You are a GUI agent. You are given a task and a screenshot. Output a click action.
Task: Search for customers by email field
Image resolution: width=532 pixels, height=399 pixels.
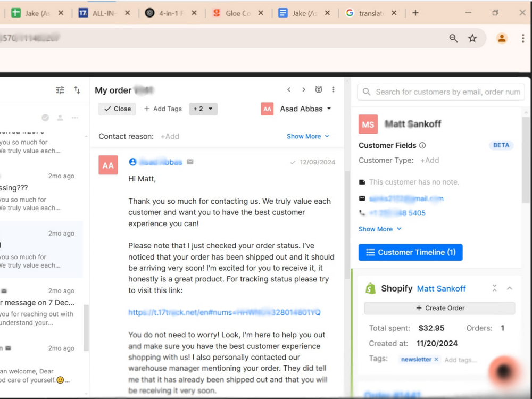[440, 92]
